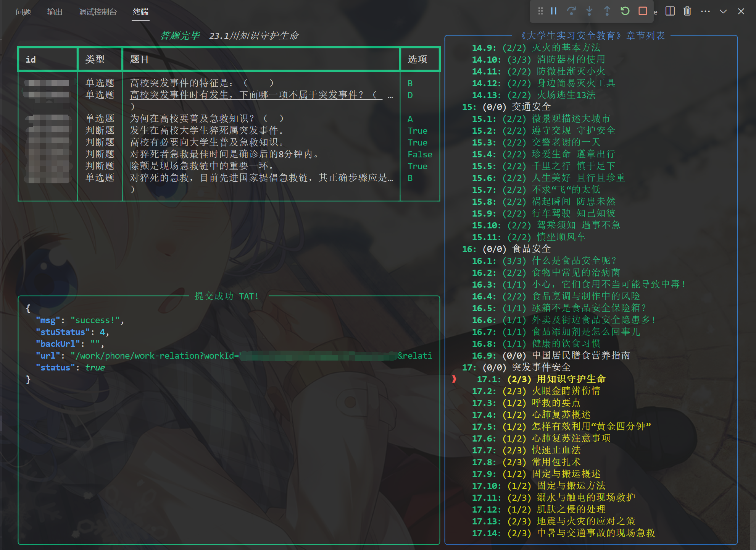Click chapter 15 交通安全 heading

[531, 107]
